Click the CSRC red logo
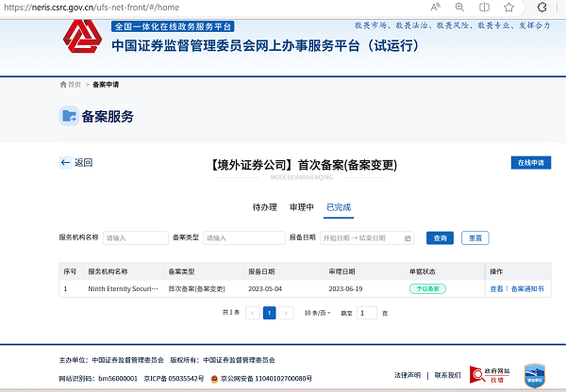The height and width of the screenshot is (392, 566). click(83, 38)
